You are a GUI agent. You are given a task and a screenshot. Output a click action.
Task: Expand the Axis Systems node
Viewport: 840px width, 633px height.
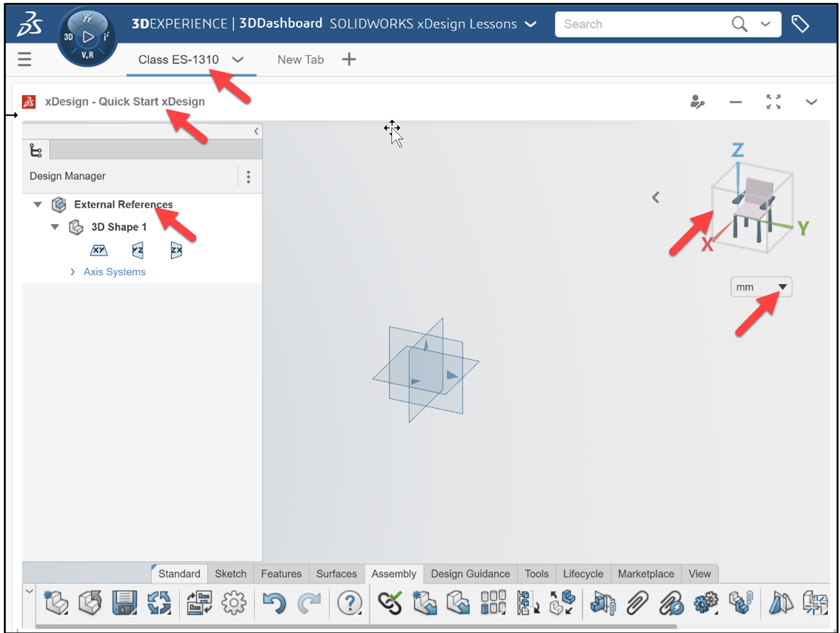click(x=72, y=271)
